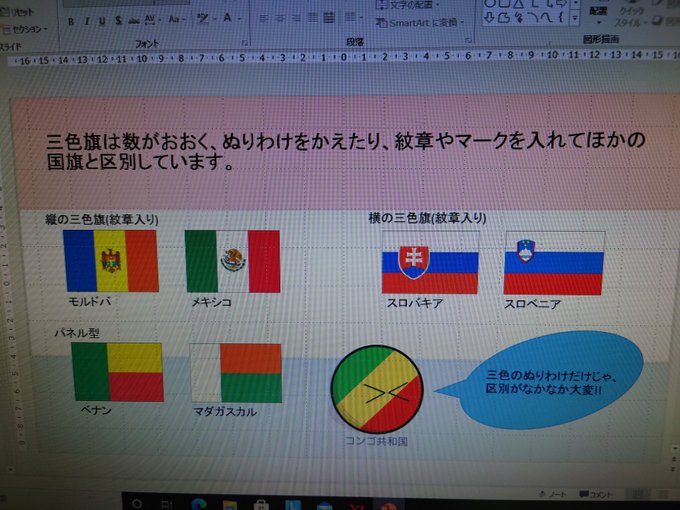Click the font color A button

(x=227, y=18)
